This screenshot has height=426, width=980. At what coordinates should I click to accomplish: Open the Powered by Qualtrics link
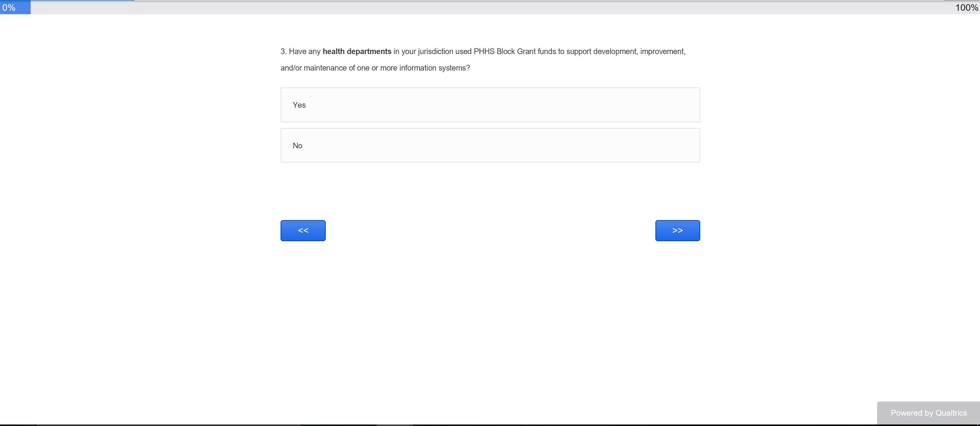click(928, 413)
